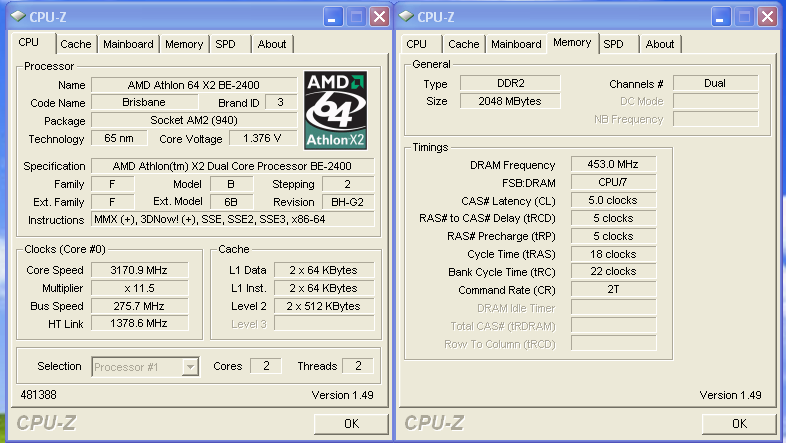
Task: Open Mainboard tab in right window
Action: tap(516, 44)
